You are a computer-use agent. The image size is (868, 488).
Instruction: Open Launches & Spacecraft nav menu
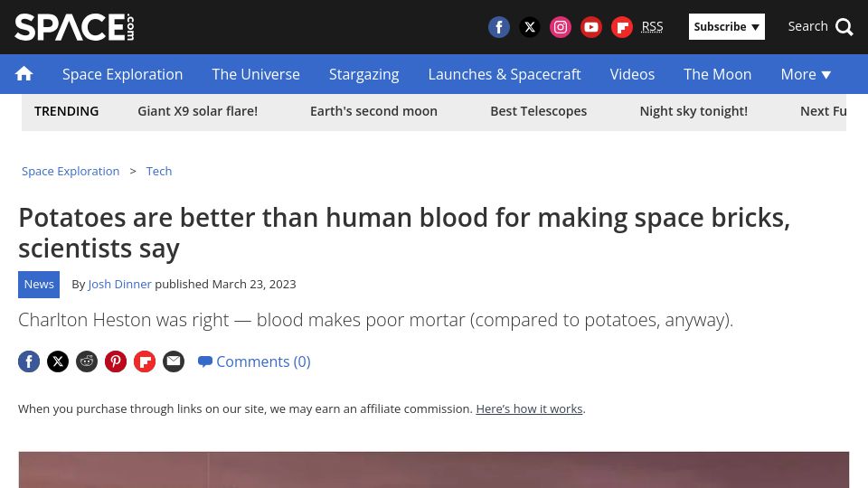click(505, 74)
